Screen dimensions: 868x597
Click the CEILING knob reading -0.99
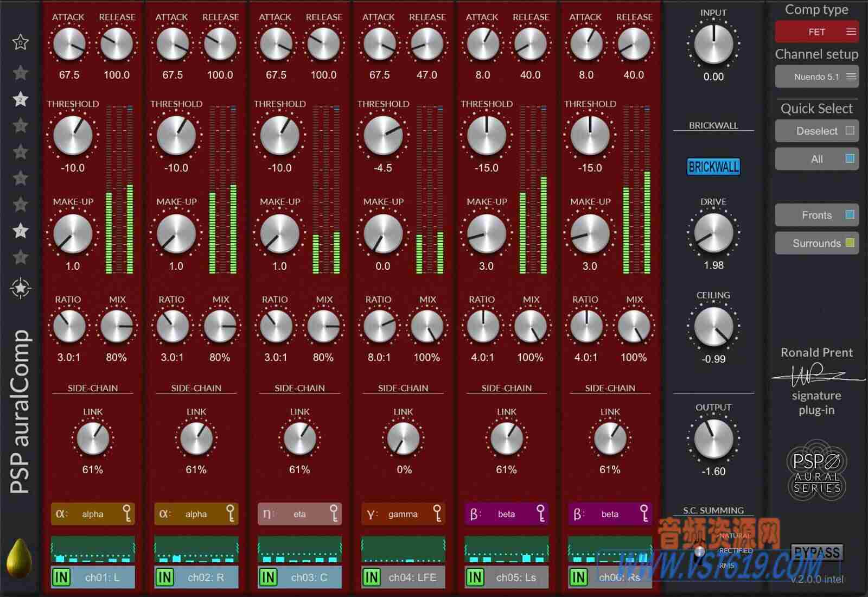713,327
